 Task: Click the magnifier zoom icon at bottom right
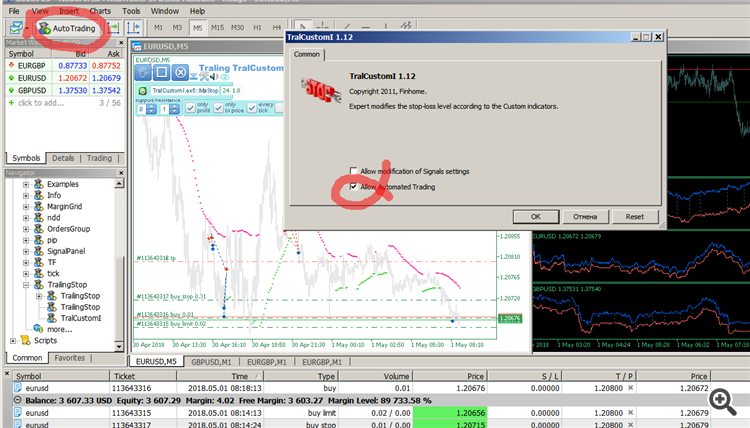[722, 402]
